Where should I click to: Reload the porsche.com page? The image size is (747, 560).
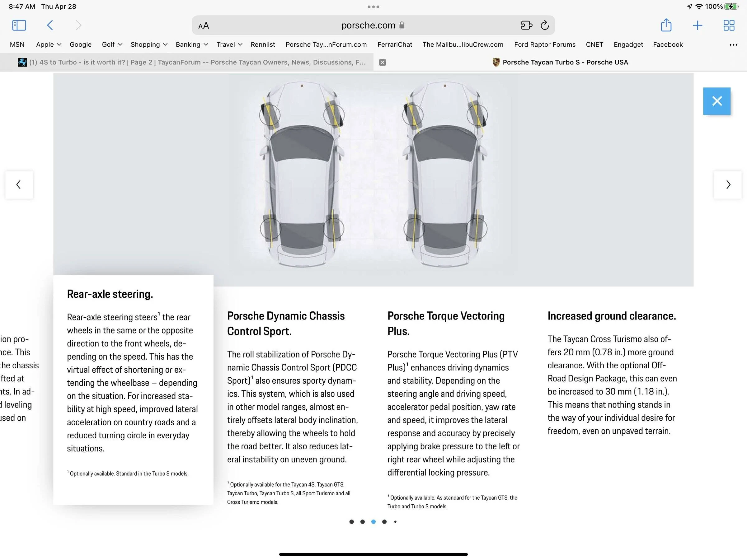545,25
